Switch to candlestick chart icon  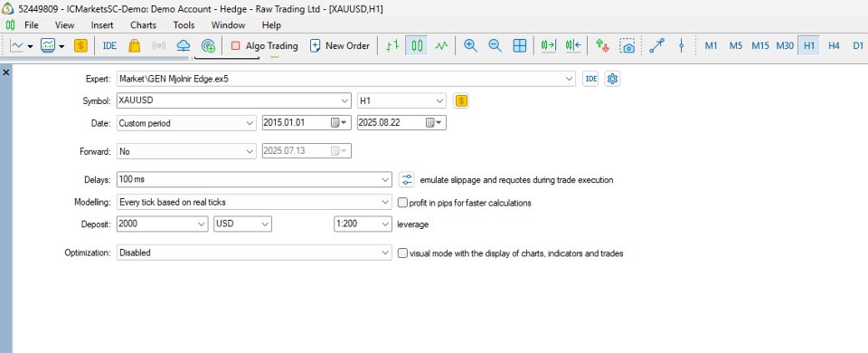coord(417,46)
